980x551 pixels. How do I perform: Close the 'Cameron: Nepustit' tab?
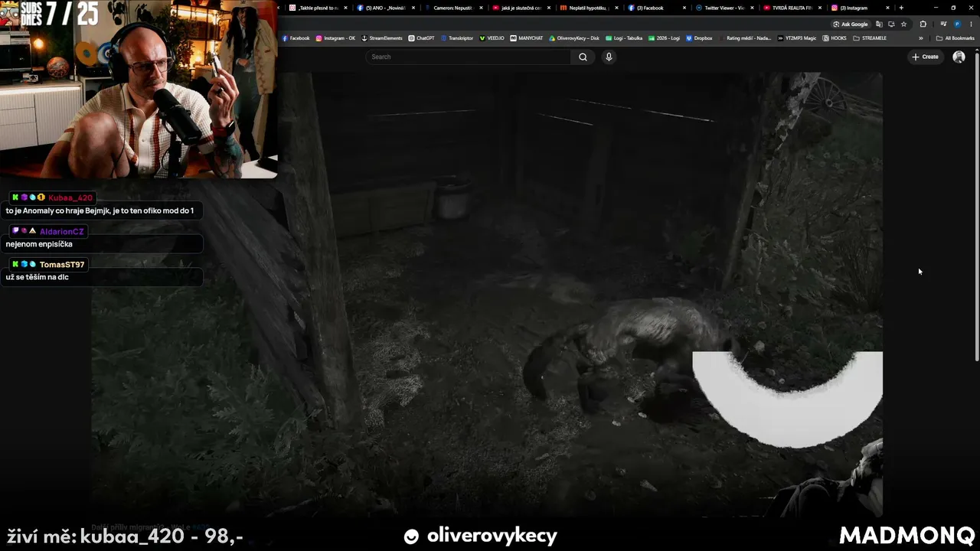[x=481, y=8]
